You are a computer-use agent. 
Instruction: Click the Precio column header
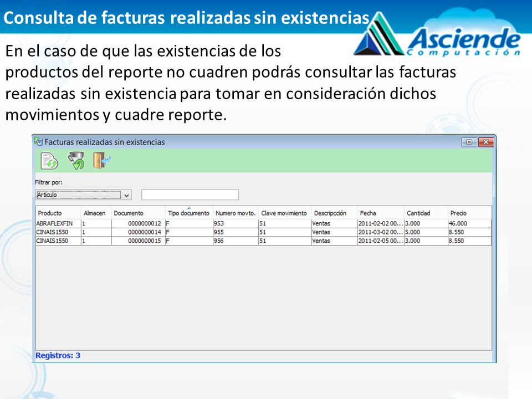(x=469, y=213)
